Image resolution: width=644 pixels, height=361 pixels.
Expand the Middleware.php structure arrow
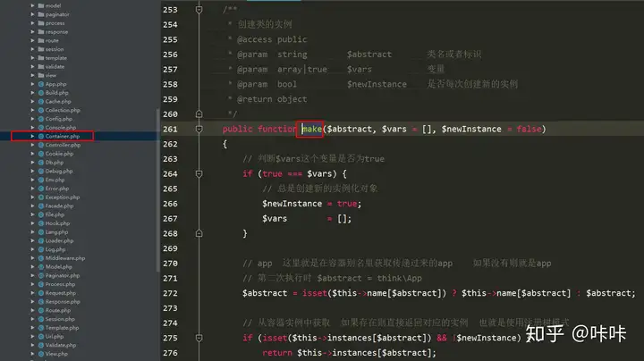coord(32,258)
